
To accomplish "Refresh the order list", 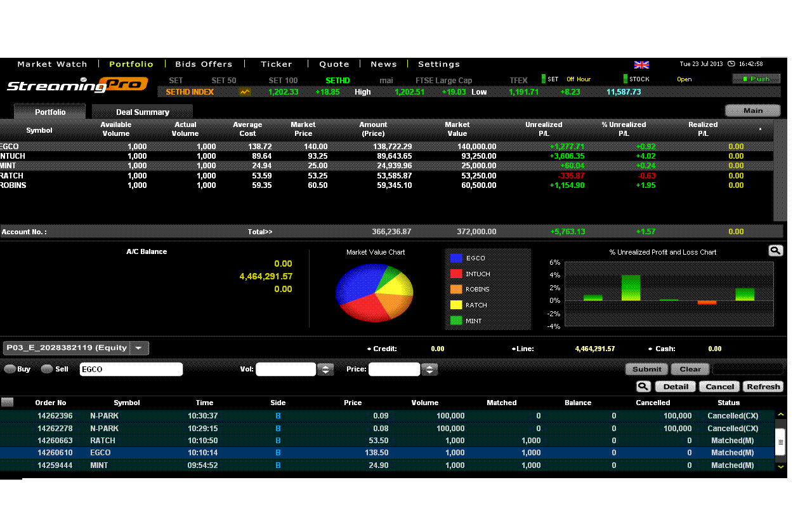I will pyautogui.click(x=764, y=386).
